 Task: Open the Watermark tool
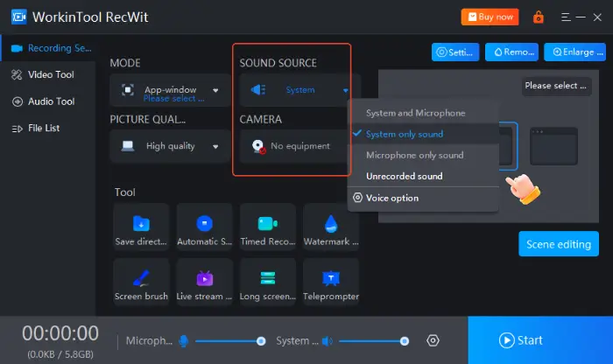331,227
